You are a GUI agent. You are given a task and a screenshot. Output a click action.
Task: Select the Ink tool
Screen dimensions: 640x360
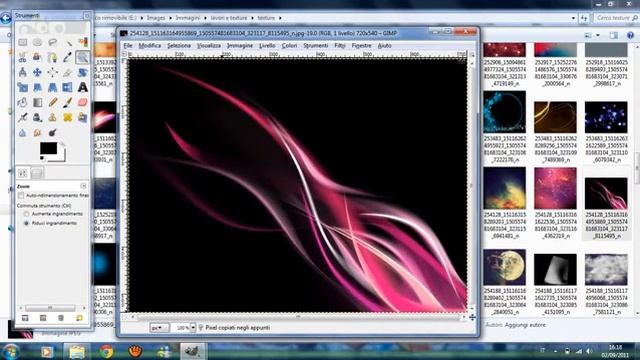pyautogui.click(x=37, y=118)
